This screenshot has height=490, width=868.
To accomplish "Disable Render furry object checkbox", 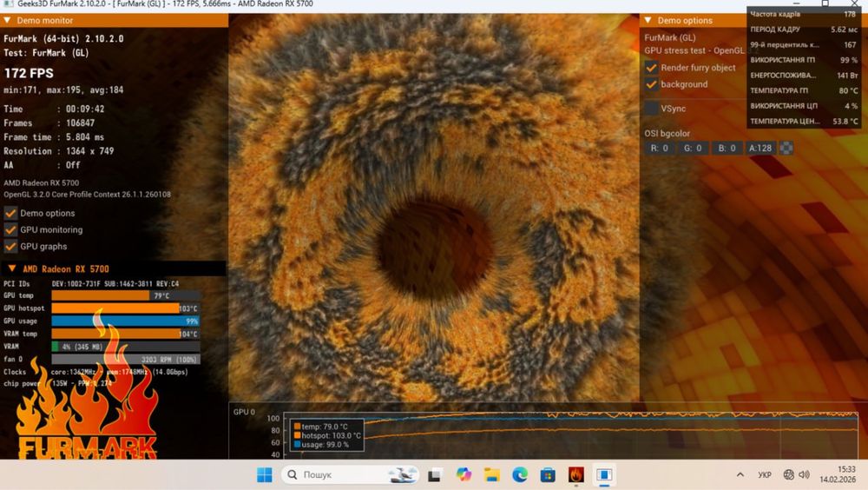I will [652, 68].
